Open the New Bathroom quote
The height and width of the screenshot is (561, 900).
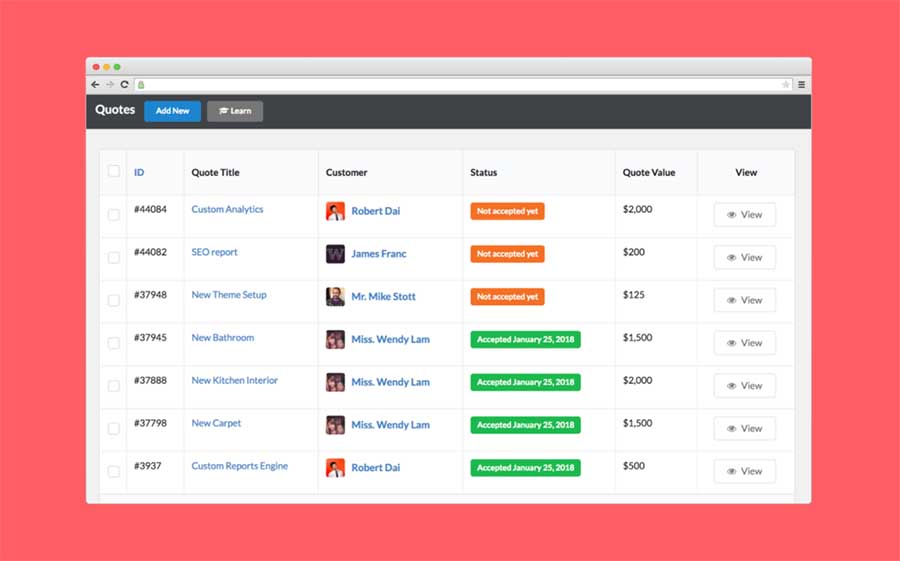(x=223, y=338)
